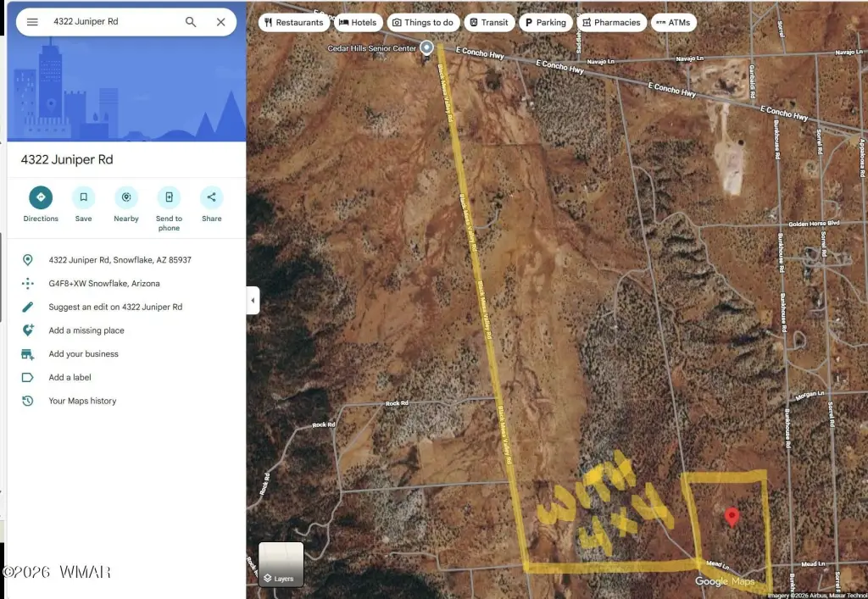Click the Maps history clock icon

point(27,401)
